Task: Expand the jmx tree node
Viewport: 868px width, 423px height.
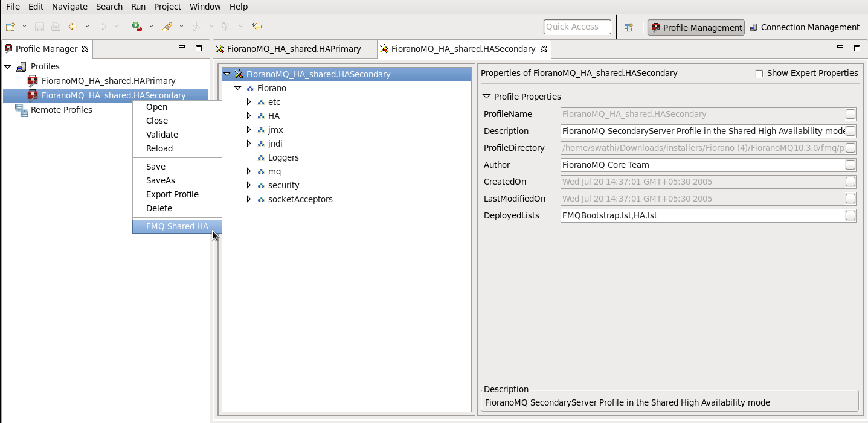Action: tap(248, 130)
